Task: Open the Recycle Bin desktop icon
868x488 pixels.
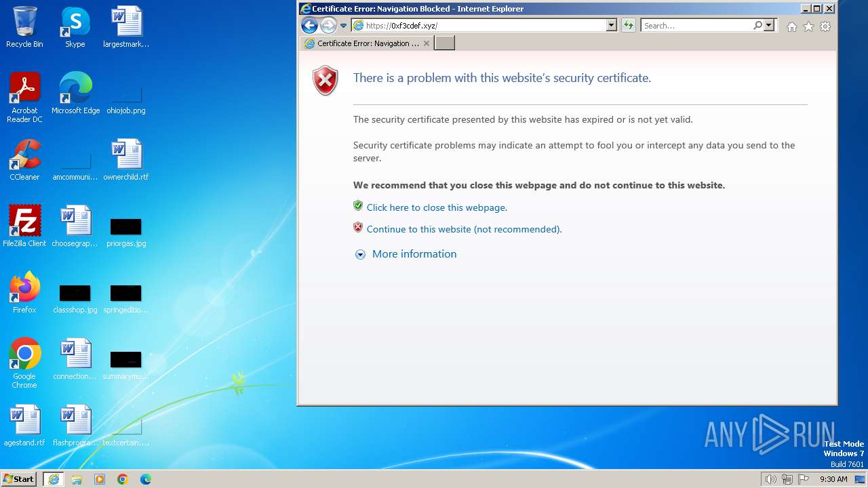Action: point(24,28)
